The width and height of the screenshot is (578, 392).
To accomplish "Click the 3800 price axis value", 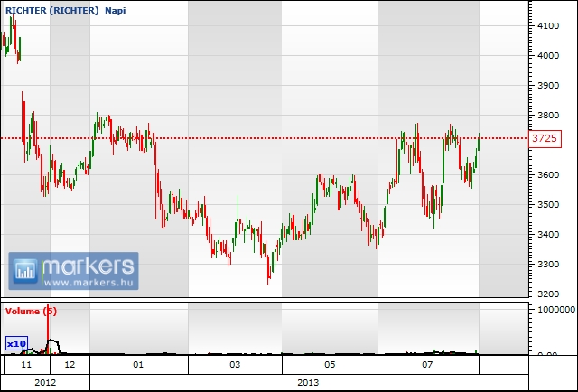I will click(548, 115).
